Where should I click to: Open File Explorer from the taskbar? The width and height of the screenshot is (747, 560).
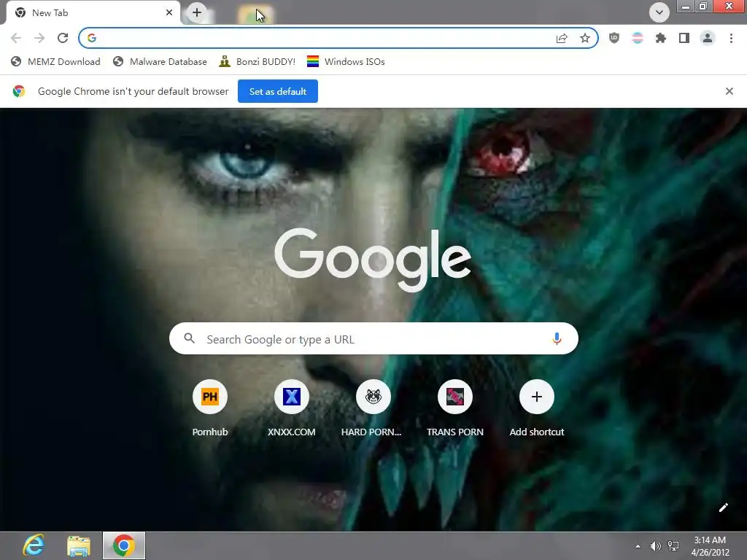point(79,545)
